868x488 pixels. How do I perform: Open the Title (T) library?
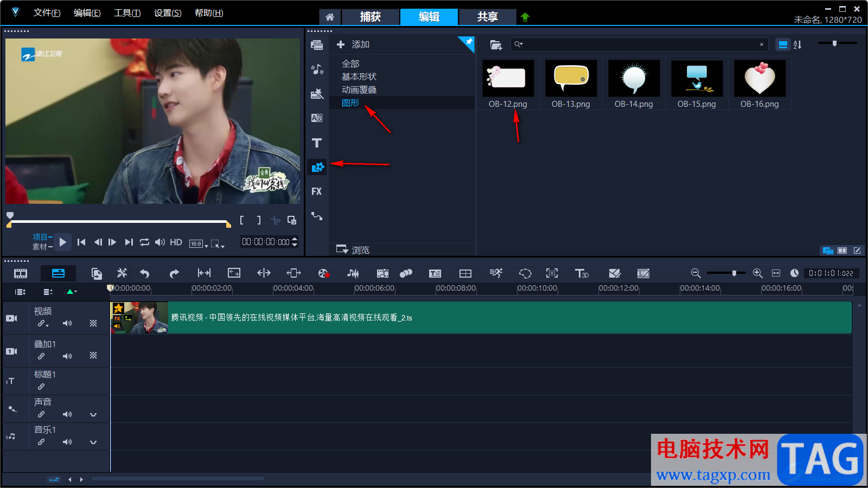tap(317, 143)
